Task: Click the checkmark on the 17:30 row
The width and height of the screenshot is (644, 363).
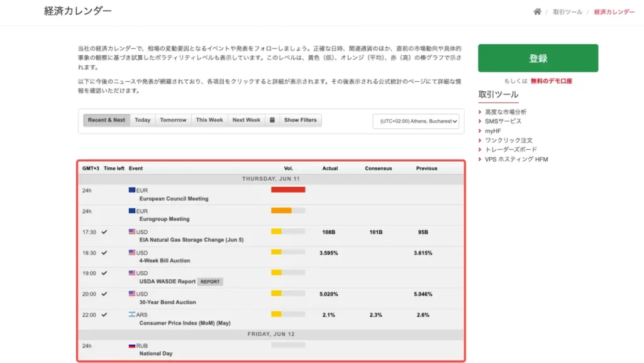Action: click(104, 232)
